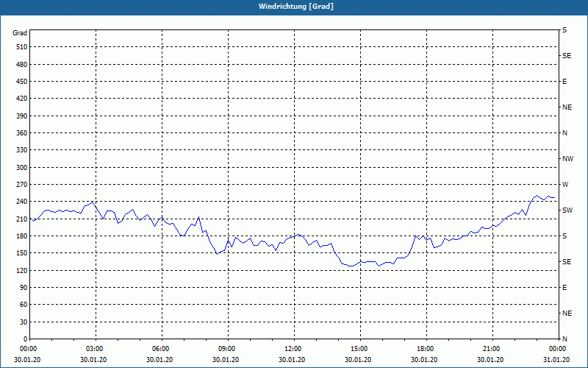The height and width of the screenshot is (368, 588).
Task: Click the W compass label
Action: tap(565, 185)
